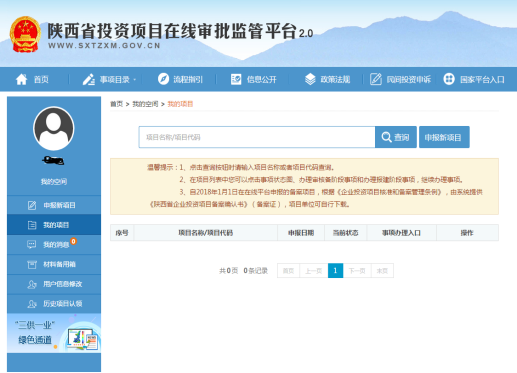Click the home icon in the navigation bar
This screenshot has height=373, width=517.
(x=22, y=79)
